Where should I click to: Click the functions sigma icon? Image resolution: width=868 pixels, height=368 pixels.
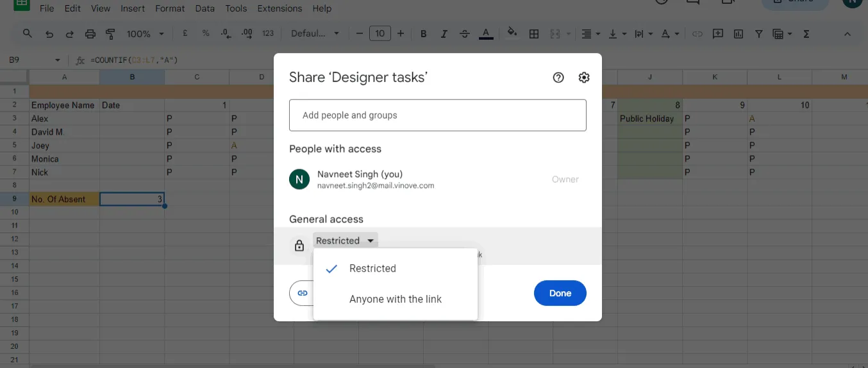pyautogui.click(x=806, y=34)
